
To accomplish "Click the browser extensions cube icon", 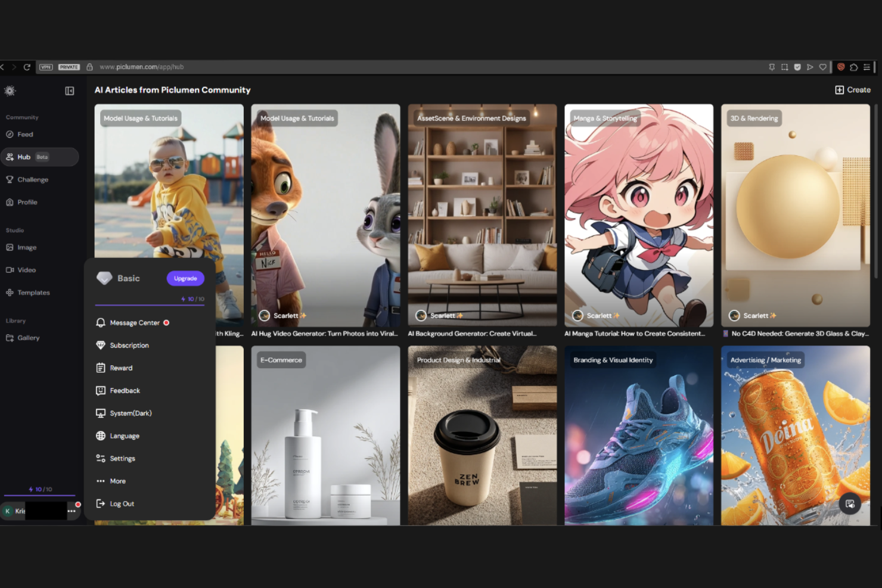I will pos(854,67).
